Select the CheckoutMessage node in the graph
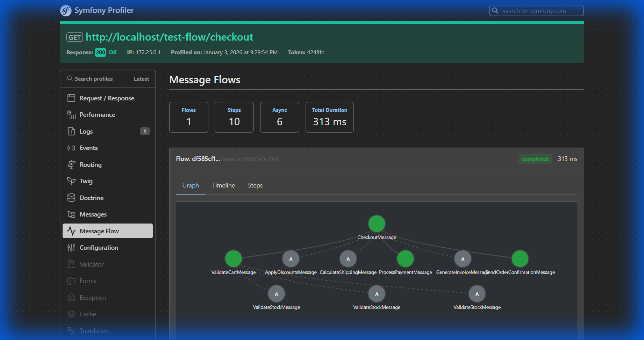The image size is (644, 340). (377, 224)
